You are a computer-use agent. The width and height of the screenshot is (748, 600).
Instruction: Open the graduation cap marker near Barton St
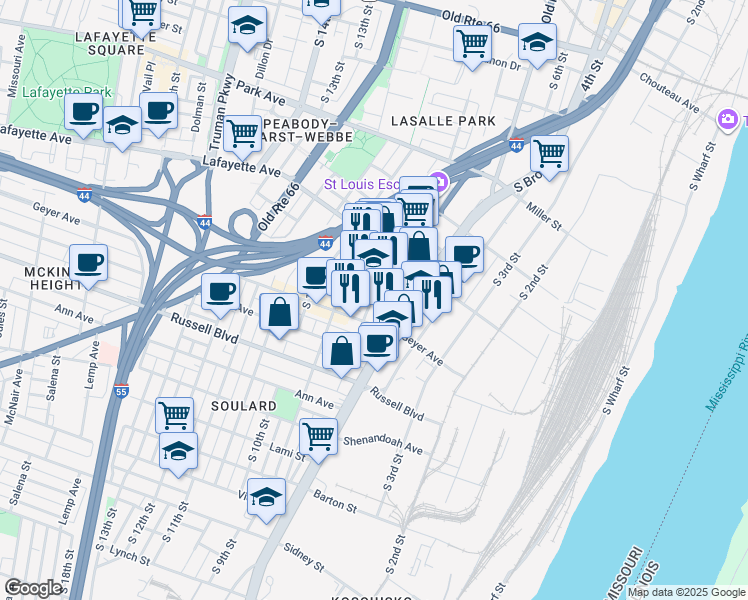[x=266, y=496]
